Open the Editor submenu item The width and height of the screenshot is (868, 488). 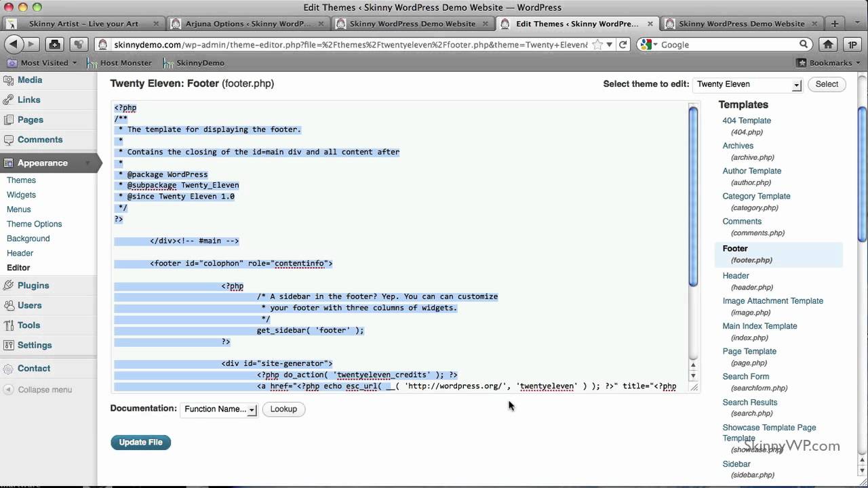(19, 268)
